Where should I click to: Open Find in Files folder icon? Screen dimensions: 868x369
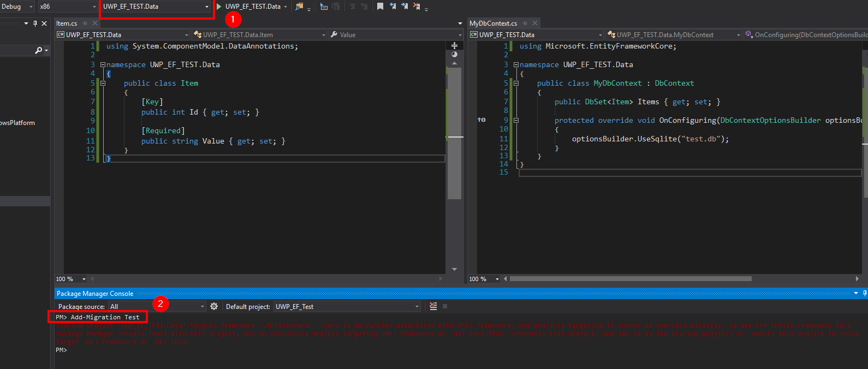[299, 7]
